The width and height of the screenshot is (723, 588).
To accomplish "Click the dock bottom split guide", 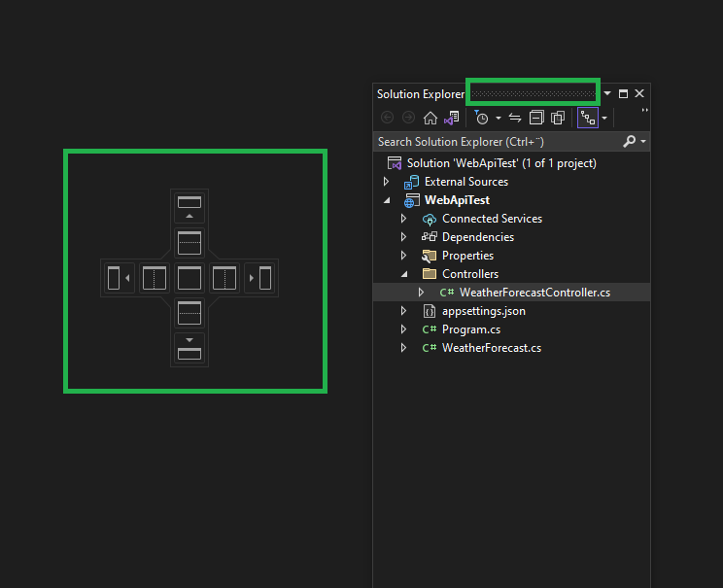I will tap(189, 313).
